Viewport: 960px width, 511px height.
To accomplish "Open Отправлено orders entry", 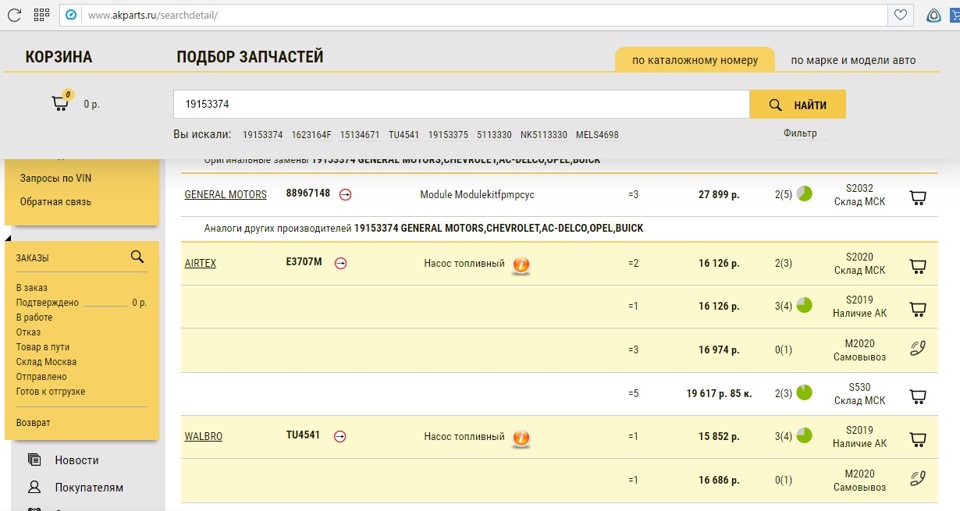I will 42,376.
